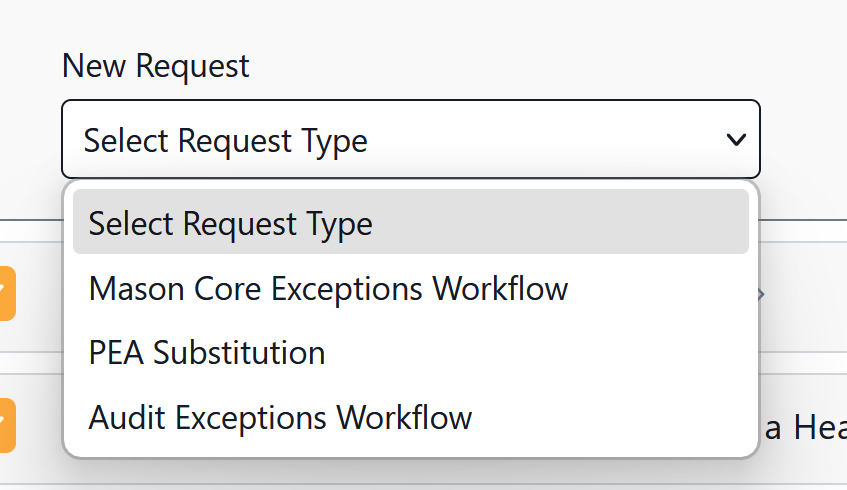Click the down chevron in the request type box
This screenshot has width=847, height=490.
pyautogui.click(x=736, y=140)
